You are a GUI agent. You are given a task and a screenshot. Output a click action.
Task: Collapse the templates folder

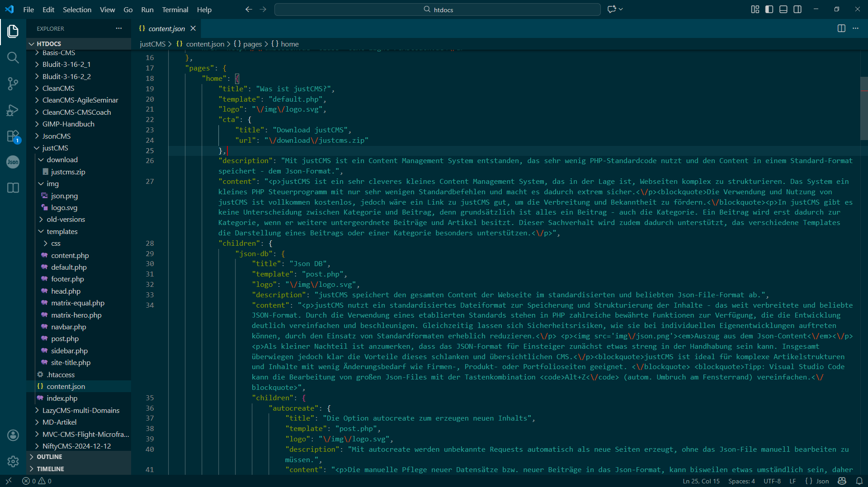pos(62,231)
